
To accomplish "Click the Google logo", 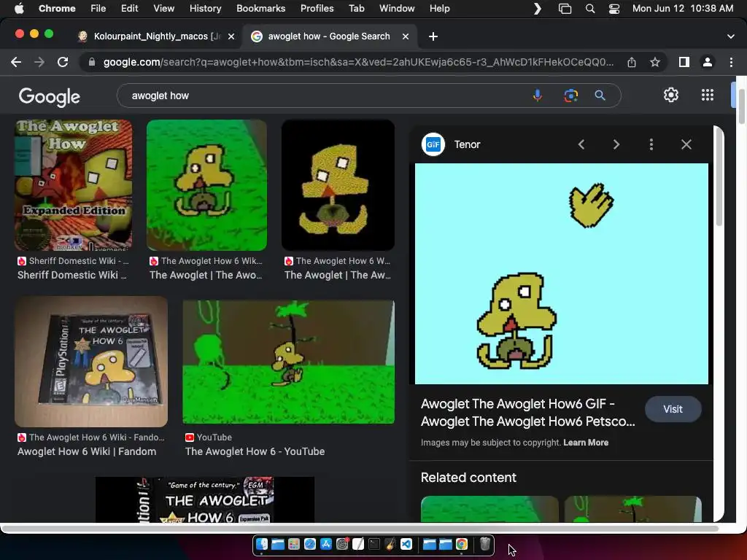I will pos(49,97).
